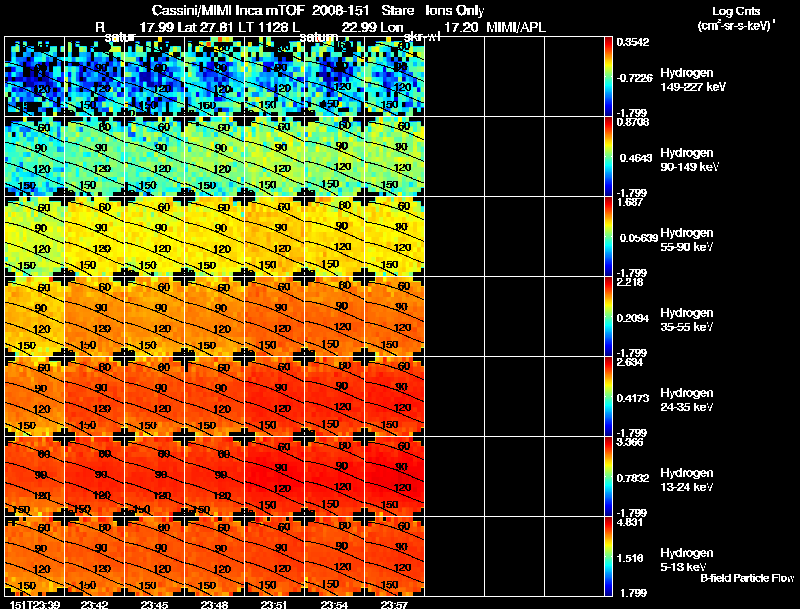
Task: Select the 5-13 keV image panel at 23:48
Action: click(214, 556)
